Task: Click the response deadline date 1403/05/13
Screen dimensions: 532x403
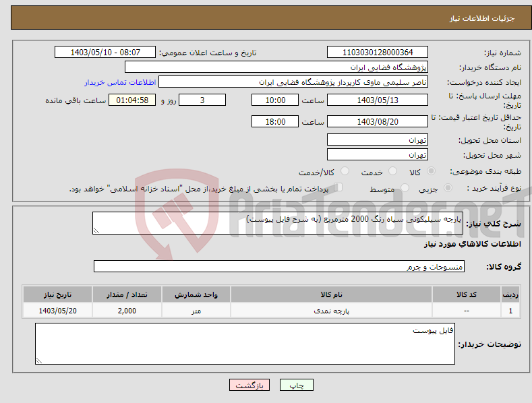Action: pos(378,100)
